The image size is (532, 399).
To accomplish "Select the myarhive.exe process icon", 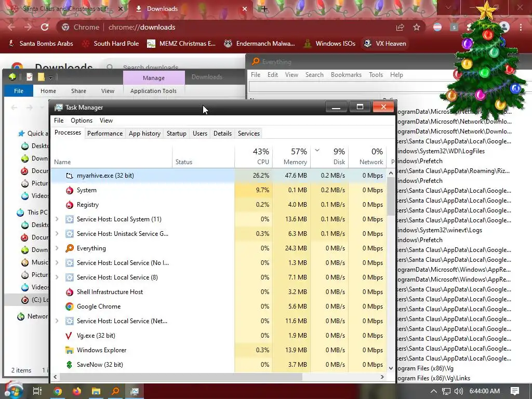I will (x=70, y=176).
